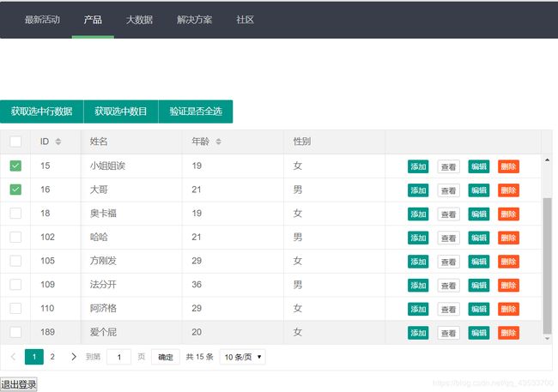
Task: Check the row with ID 102
Action: (x=15, y=238)
